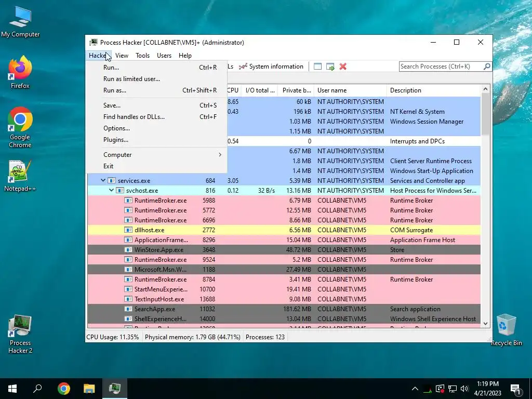Sort by I/O total column header
The image size is (532, 399).
260,90
